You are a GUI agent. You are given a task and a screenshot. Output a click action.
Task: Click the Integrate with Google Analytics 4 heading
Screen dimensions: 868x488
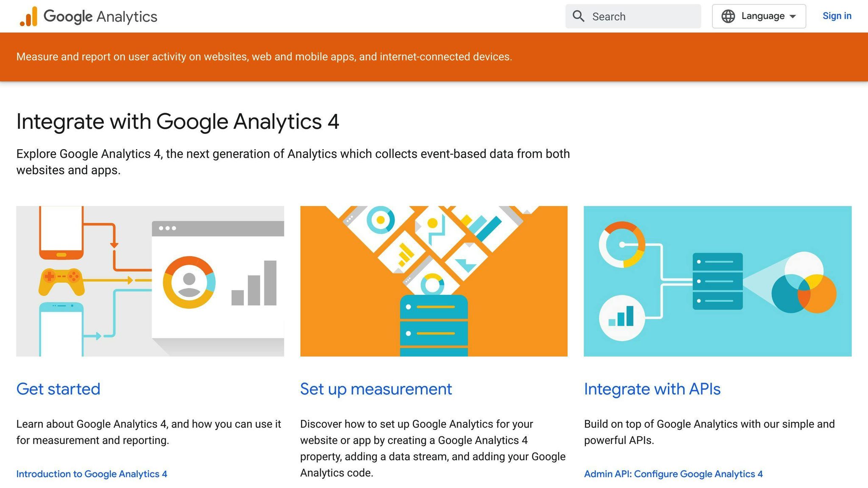(x=178, y=122)
